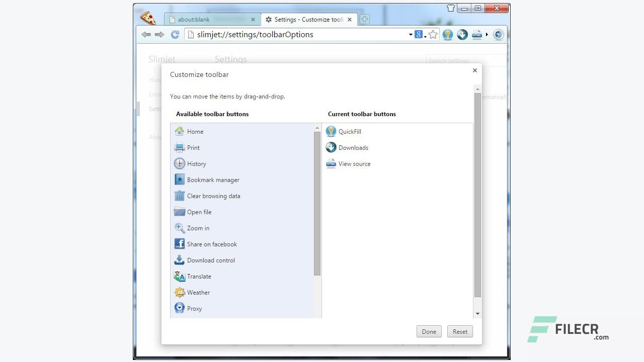Click the Translate icon in the list

pyautogui.click(x=180, y=276)
